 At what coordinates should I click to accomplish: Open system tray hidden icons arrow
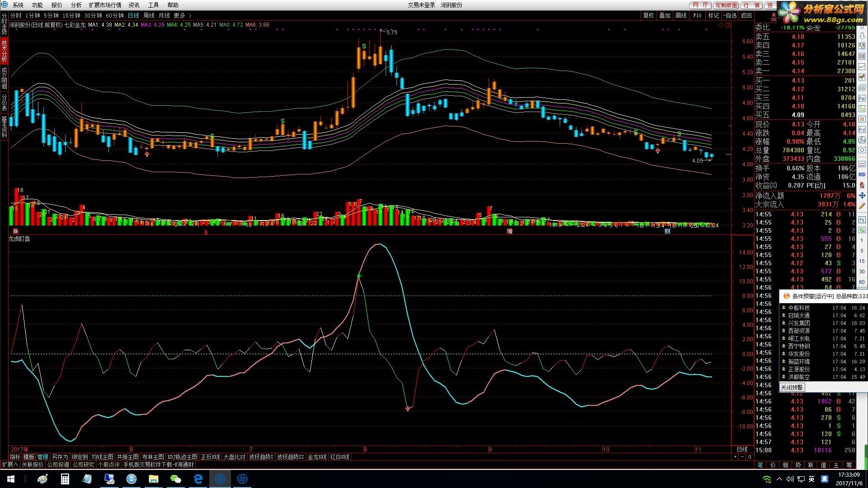click(x=779, y=479)
